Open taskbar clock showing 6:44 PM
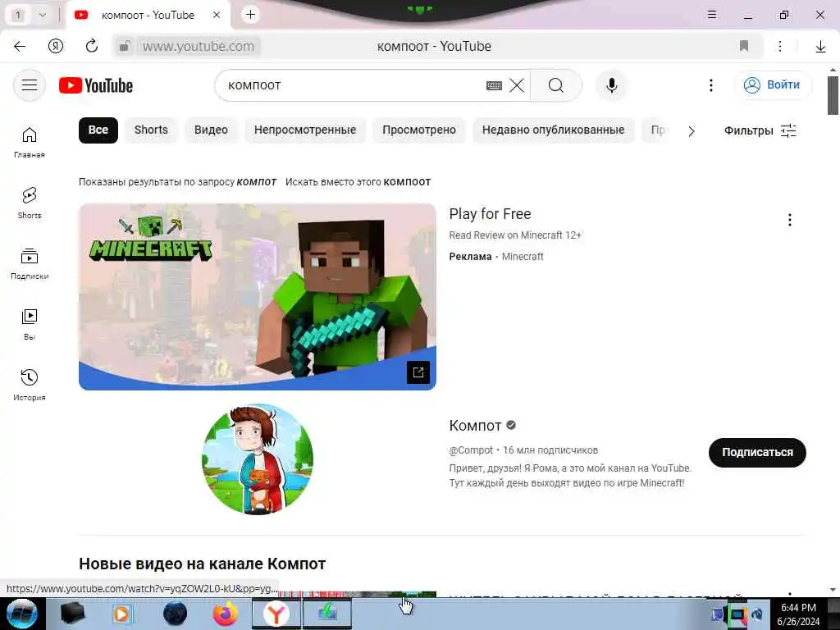The image size is (840, 630). coord(798,614)
